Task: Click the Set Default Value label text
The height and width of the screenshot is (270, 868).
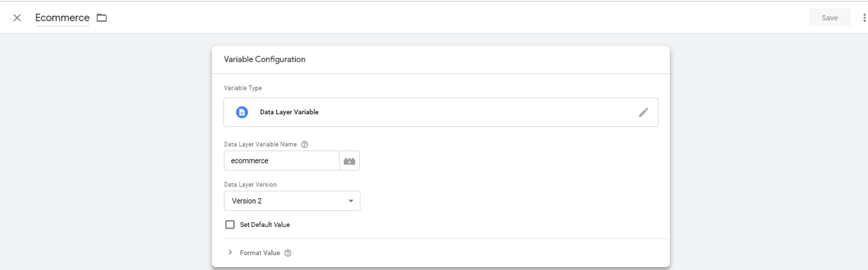Action: (265, 225)
